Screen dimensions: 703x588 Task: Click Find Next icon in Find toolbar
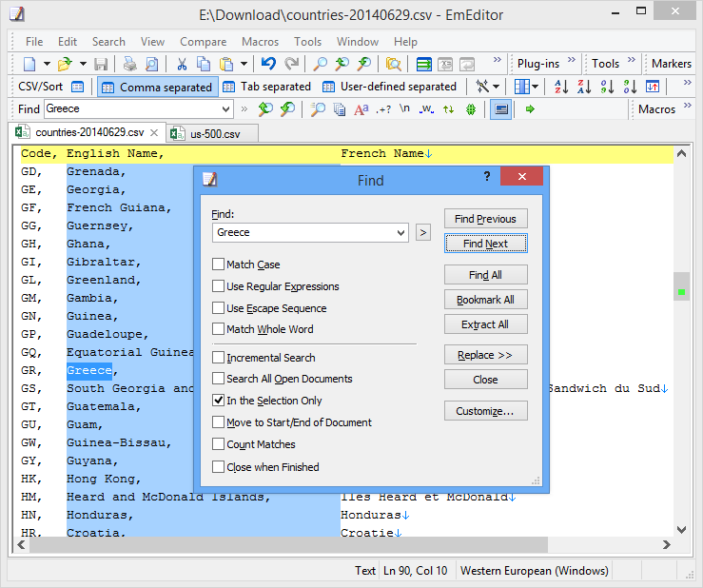point(288,109)
